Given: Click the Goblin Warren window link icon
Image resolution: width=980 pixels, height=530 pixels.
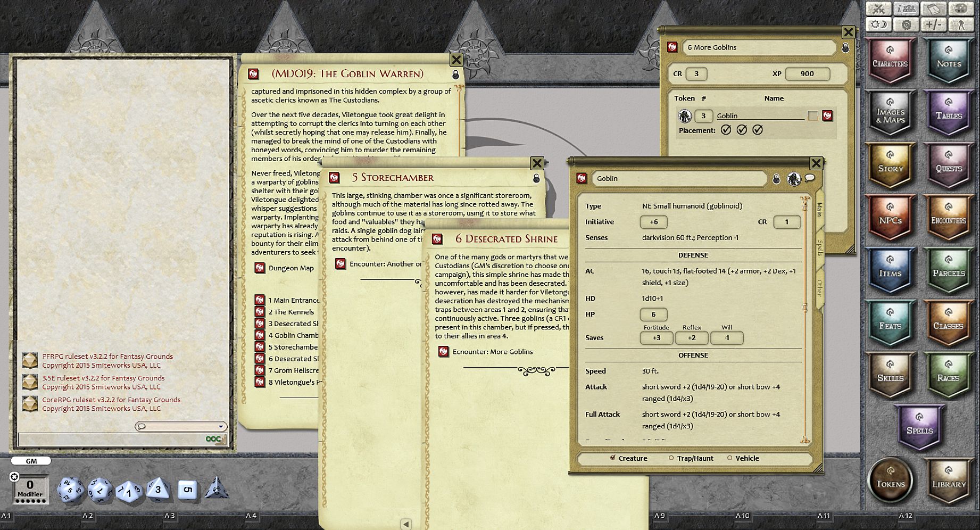Looking at the screenshot, I should pyautogui.click(x=253, y=74).
